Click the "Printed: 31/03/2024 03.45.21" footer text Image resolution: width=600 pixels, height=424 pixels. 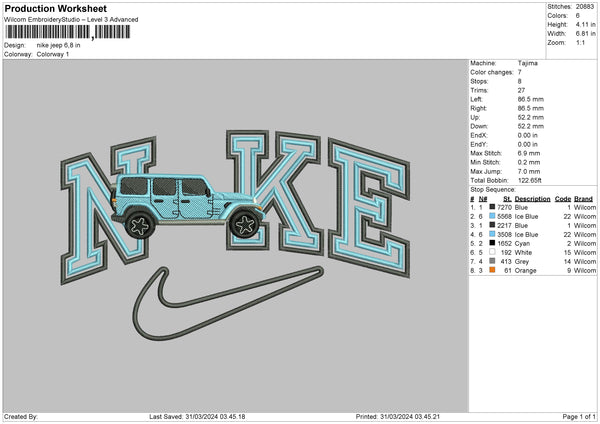[398, 417]
